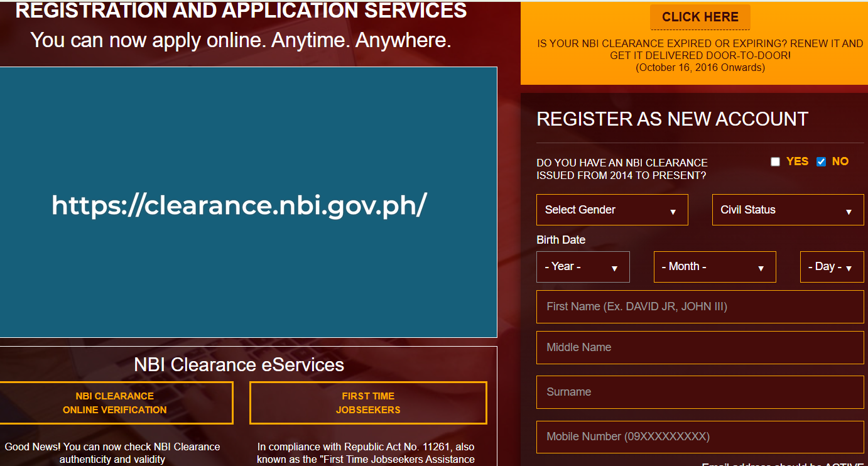Open the Month dropdown

coord(714,266)
